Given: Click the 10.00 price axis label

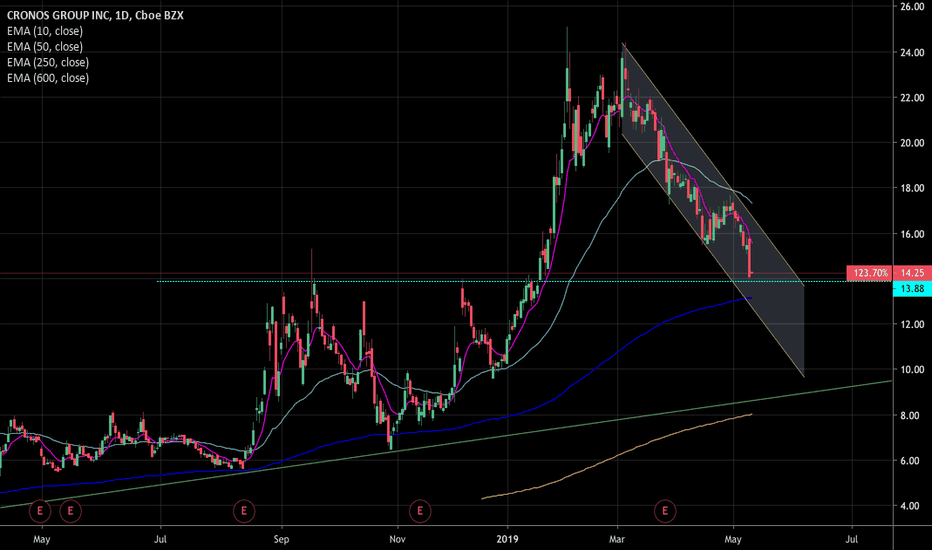Looking at the screenshot, I should point(912,369).
